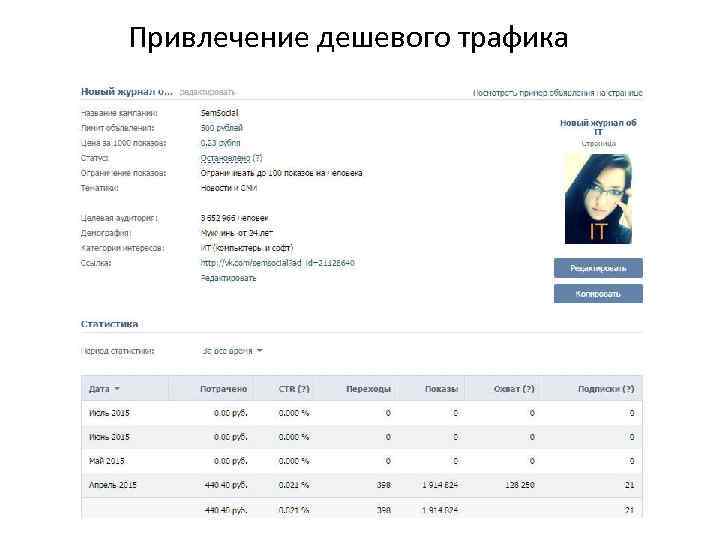The width and height of the screenshot is (720, 540).
Task: Click the 'CTR (?)' column header hint
Action: 294,389
